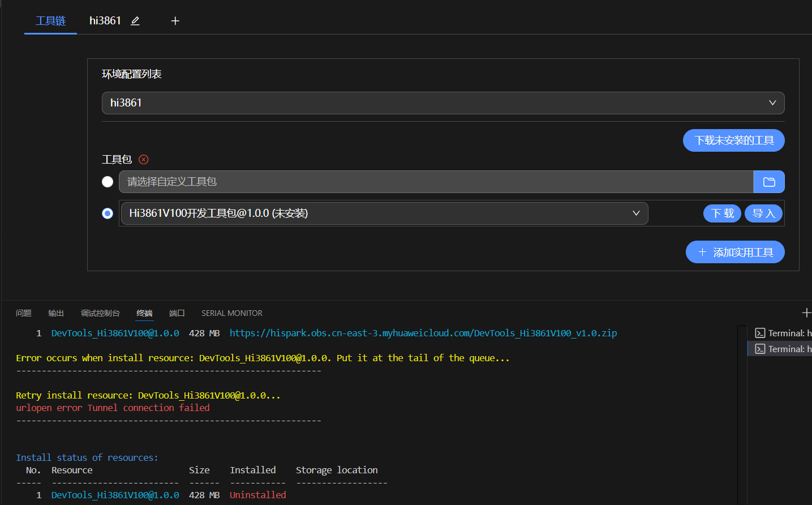Open the 终端 panel tab
This screenshot has height=505, width=812.
pos(144,313)
